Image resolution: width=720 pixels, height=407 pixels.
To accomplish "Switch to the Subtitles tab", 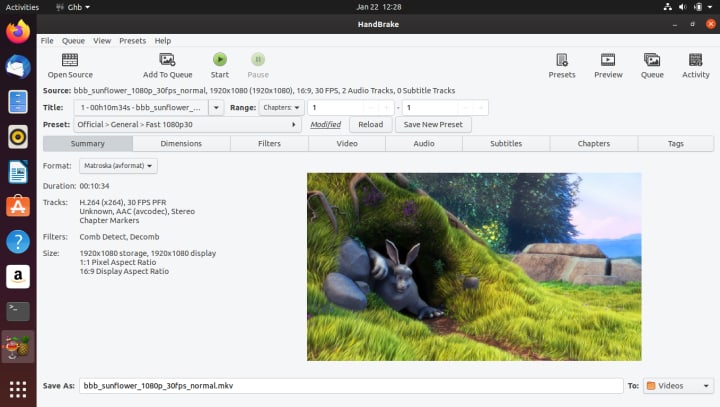I will tap(506, 143).
